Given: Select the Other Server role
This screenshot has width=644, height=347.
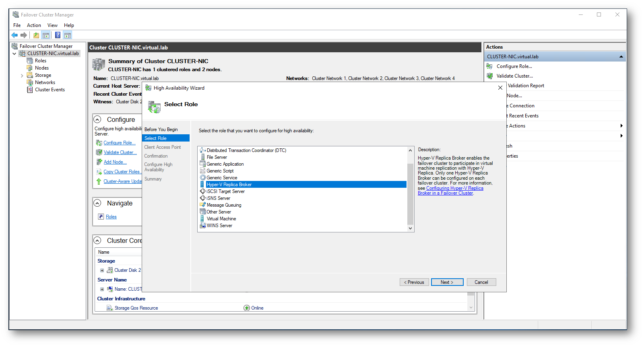Looking at the screenshot, I should (219, 212).
